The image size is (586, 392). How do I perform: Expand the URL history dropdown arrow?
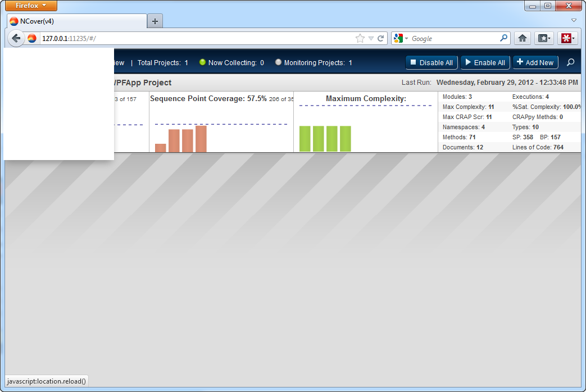coord(371,38)
